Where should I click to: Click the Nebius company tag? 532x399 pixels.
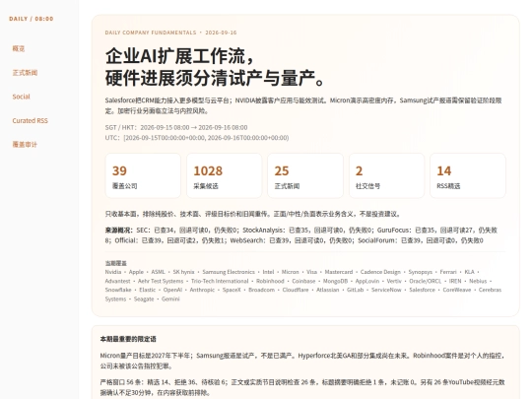click(x=478, y=281)
